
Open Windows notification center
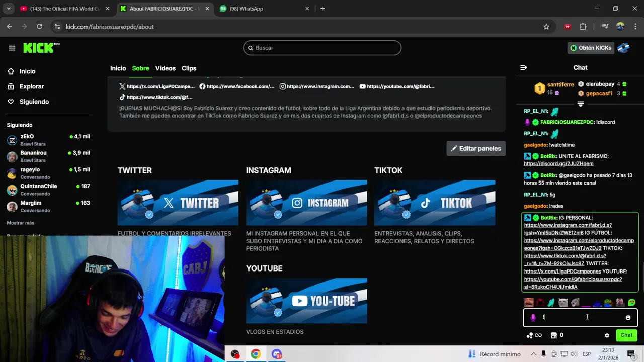click(631, 354)
